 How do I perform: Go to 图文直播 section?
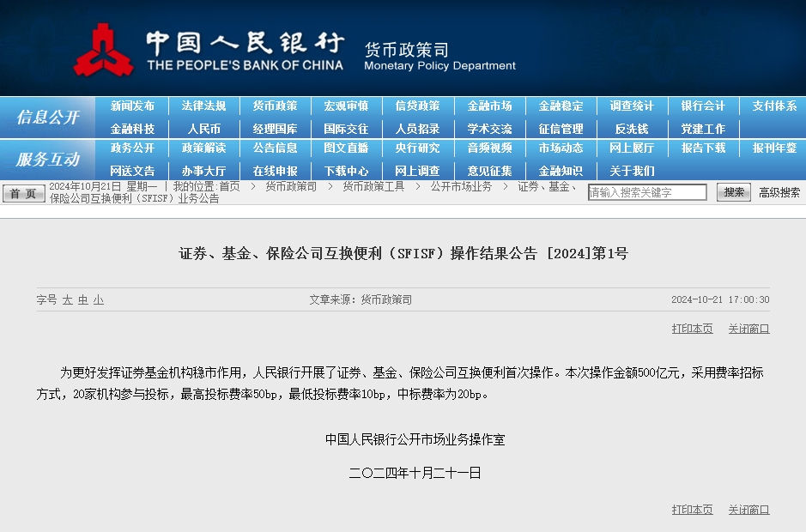point(346,148)
